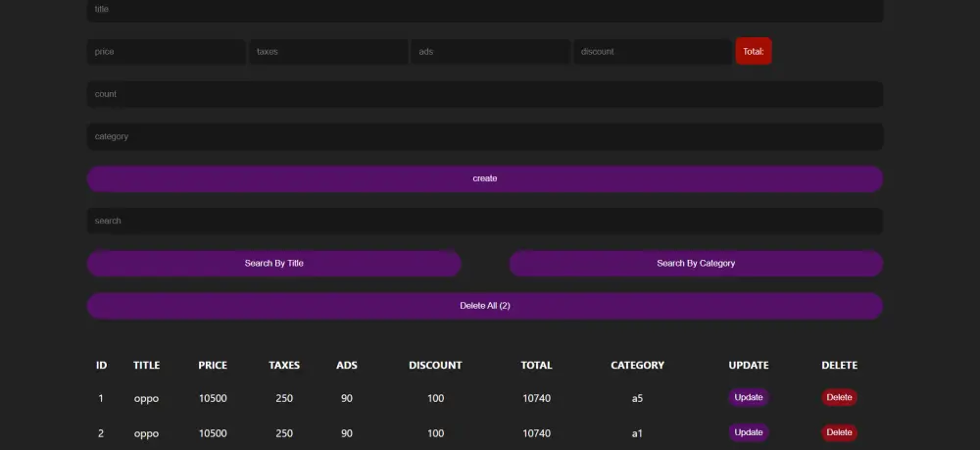
Task: Click discount 100 in a1 row
Action: (x=436, y=433)
